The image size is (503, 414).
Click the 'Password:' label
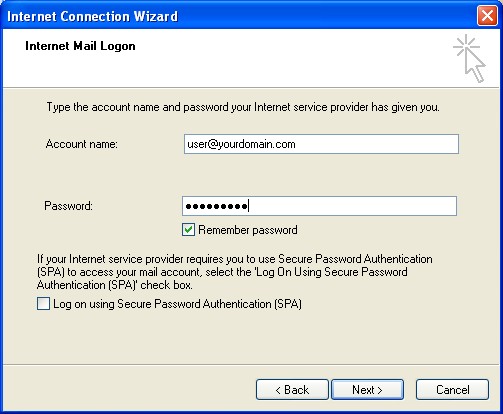pyautogui.click(x=68, y=206)
